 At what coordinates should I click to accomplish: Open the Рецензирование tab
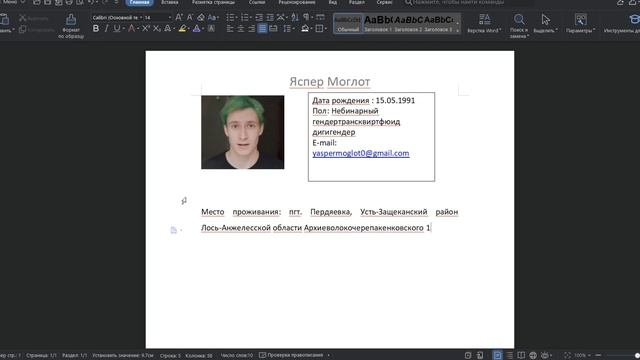pyautogui.click(x=297, y=2)
